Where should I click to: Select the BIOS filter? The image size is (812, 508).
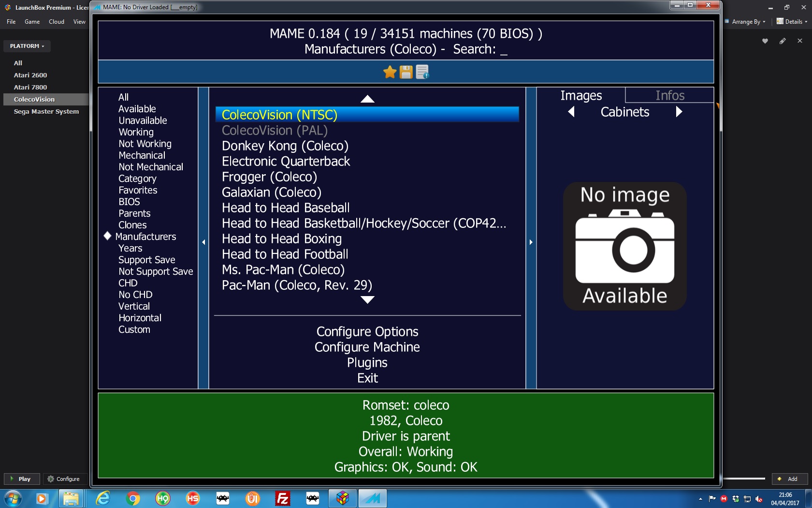point(129,202)
